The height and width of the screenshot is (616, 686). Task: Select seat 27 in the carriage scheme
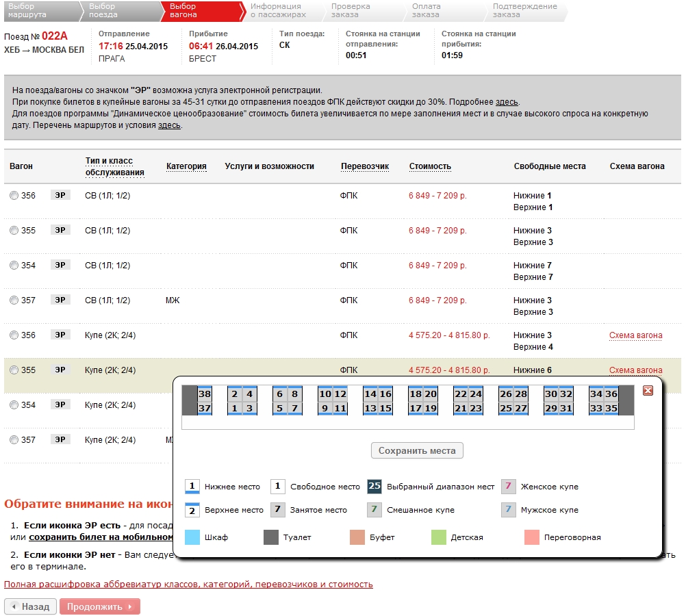click(521, 409)
